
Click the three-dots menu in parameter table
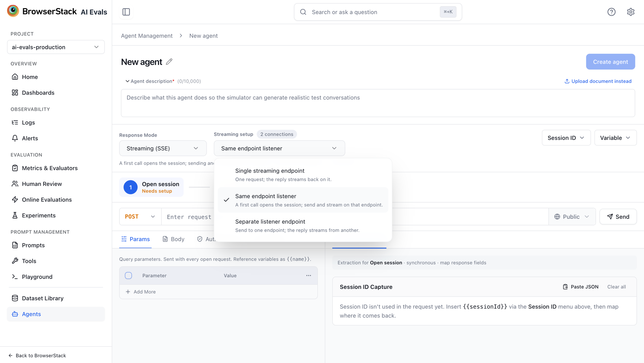(x=308, y=275)
